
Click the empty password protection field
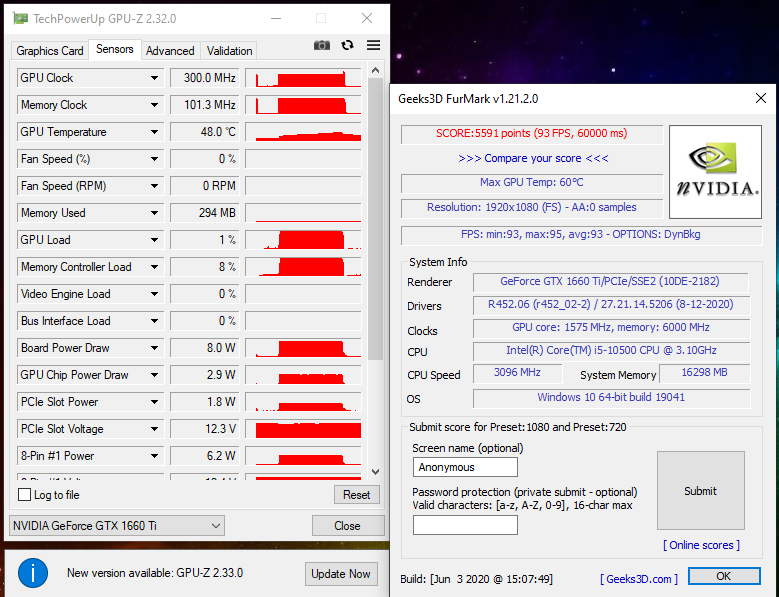pos(465,525)
